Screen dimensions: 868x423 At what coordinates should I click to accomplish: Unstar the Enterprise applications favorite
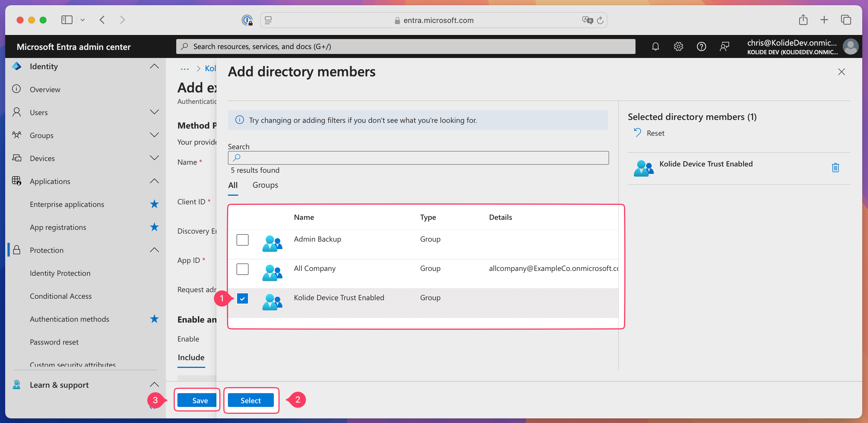[x=154, y=204]
